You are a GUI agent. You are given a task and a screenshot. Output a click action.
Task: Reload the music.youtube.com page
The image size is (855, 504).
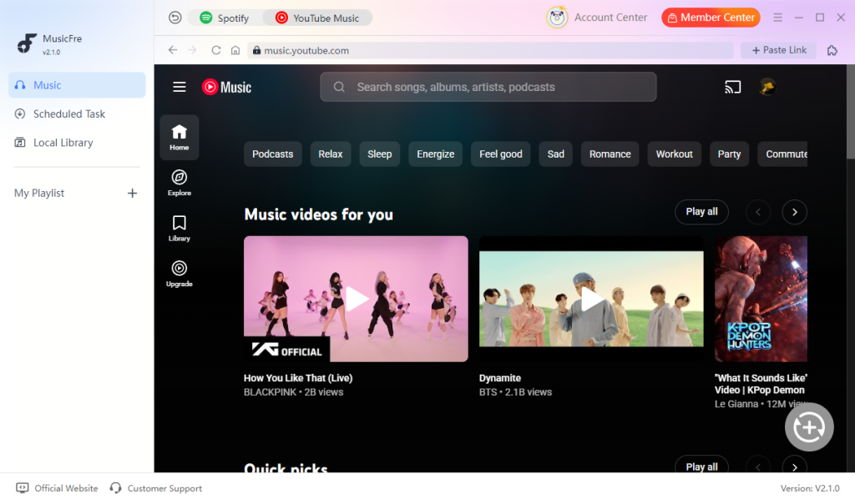tap(216, 50)
